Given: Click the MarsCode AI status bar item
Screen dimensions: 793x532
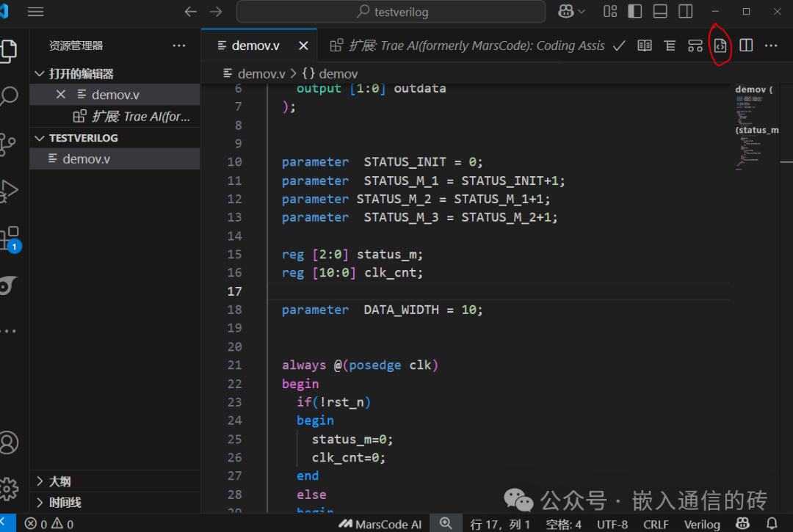Looking at the screenshot, I should click(x=380, y=524).
